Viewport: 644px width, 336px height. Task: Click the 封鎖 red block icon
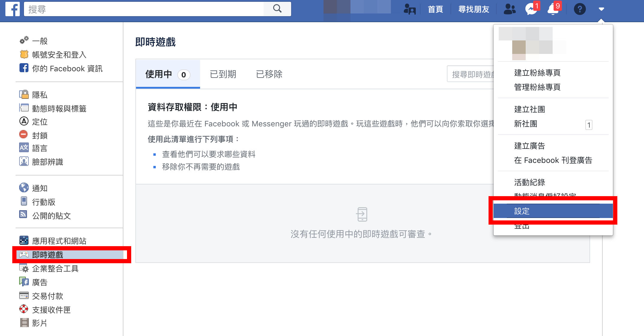[23, 134]
